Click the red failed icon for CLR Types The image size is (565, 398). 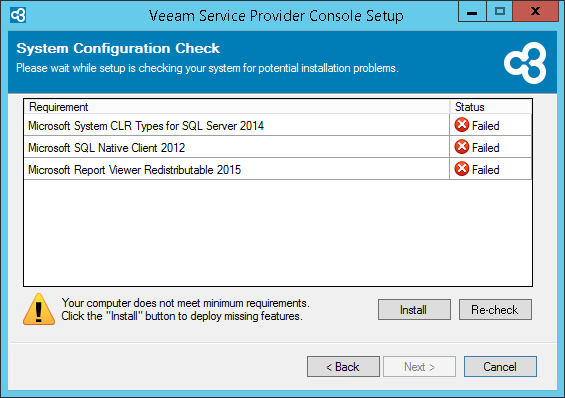tap(462, 125)
